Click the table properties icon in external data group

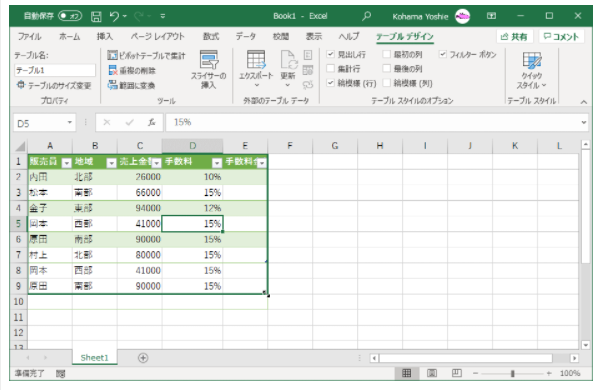[308, 55]
